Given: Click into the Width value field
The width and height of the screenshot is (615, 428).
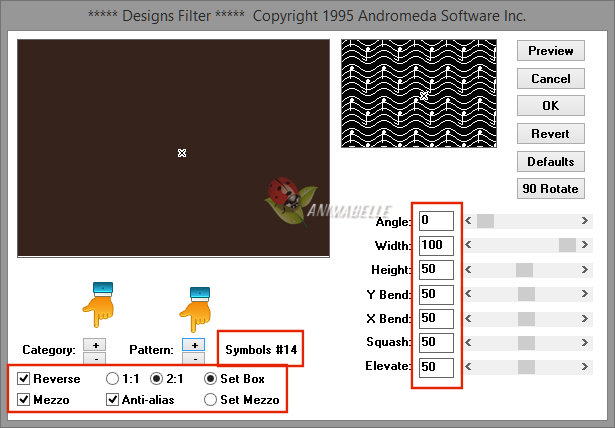Looking at the screenshot, I should coord(436,246).
